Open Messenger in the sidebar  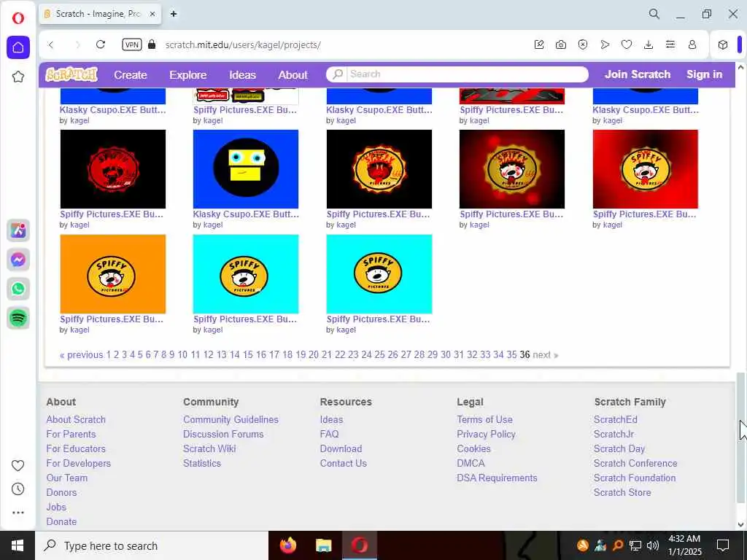click(18, 260)
